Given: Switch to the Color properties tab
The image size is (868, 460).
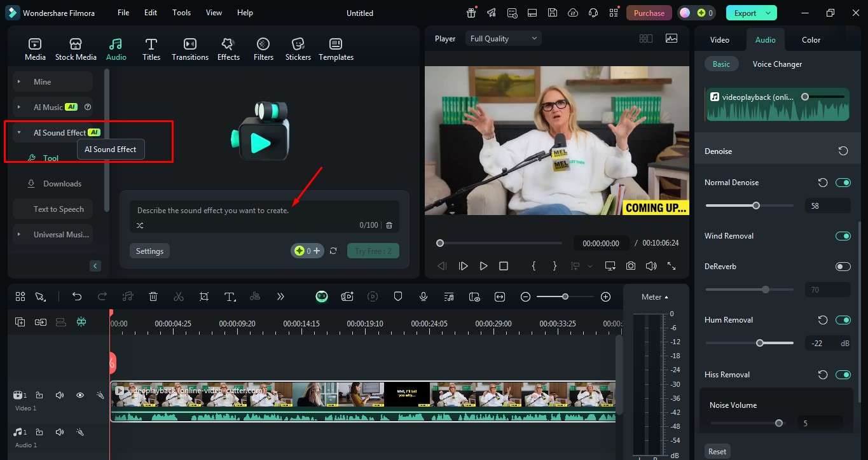Looking at the screenshot, I should click(811, 39).
